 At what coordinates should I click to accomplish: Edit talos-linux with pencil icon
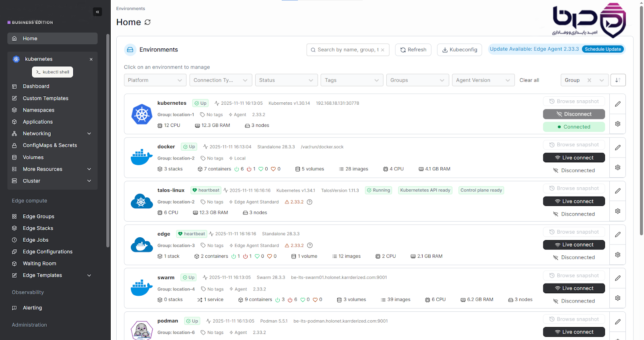coord(617,191)
